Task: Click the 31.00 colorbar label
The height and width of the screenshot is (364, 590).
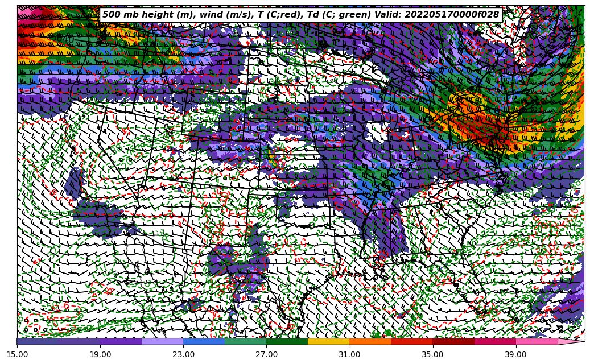Action: (349, 354)
